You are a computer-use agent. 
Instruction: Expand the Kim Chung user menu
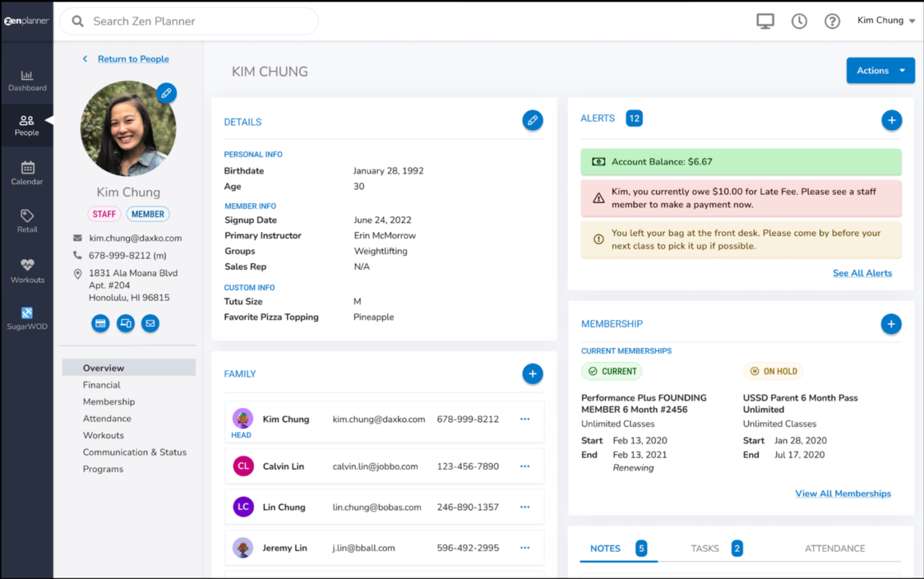click(x=886, y=20)
